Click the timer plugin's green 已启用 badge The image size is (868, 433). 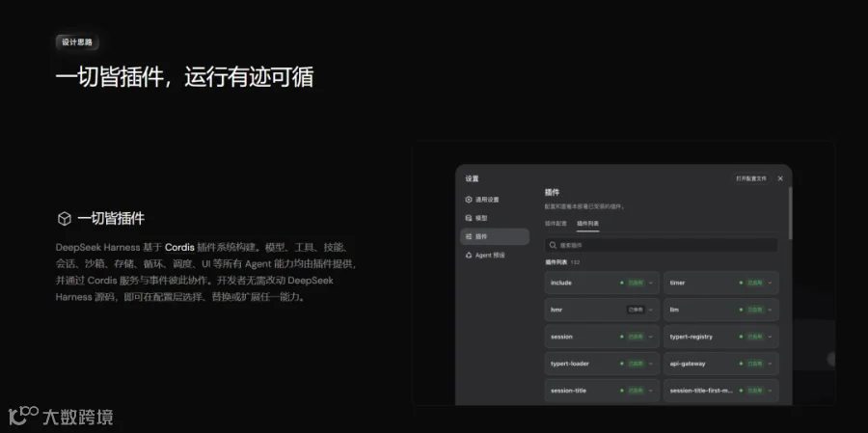(x=754, y=283)
